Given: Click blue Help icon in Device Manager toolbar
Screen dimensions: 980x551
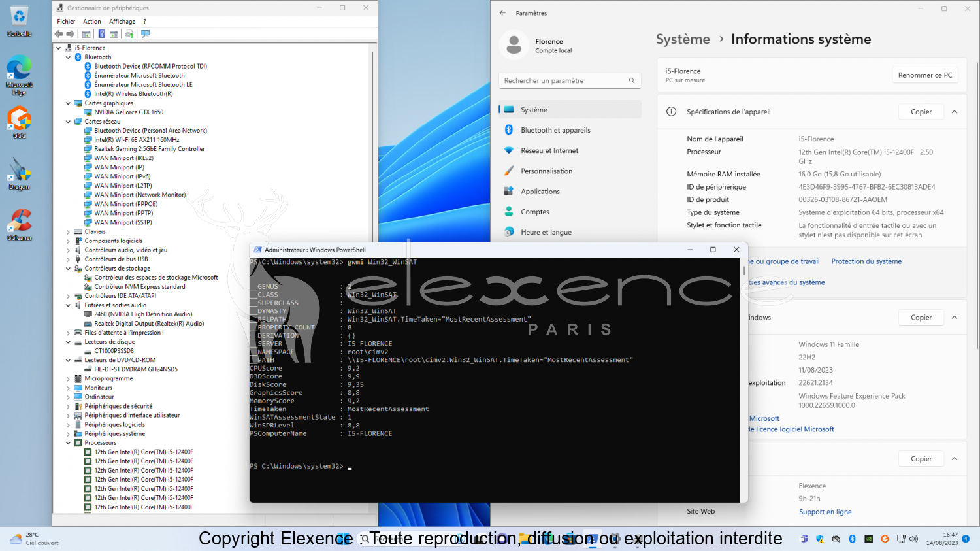Looking at the screenshot, I should click(101, 34).
